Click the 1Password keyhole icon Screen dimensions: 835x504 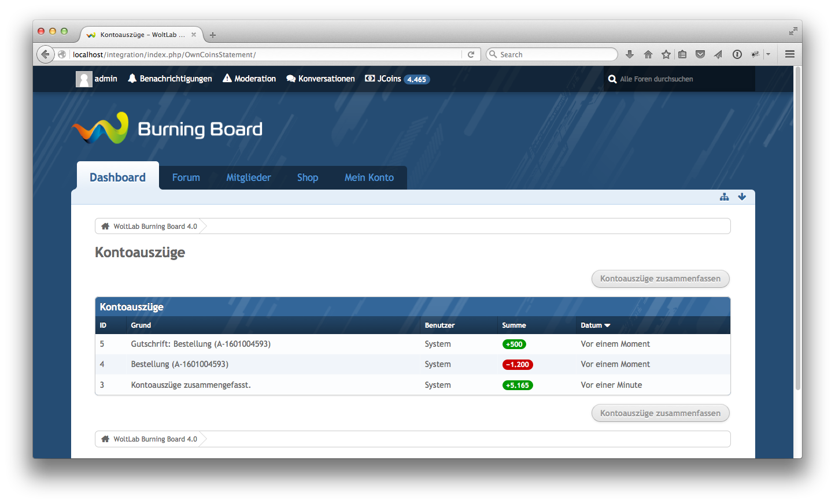tap(737, 54)
